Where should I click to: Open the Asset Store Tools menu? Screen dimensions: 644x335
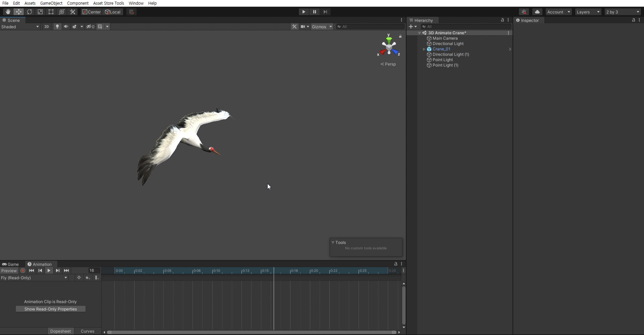(109, 3)
